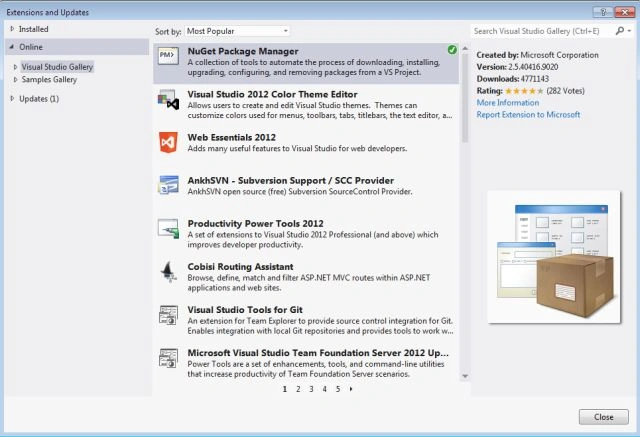Expand the Updates (1) category
The width and height of the screenshot is (640, 437).
pos(12,98)
